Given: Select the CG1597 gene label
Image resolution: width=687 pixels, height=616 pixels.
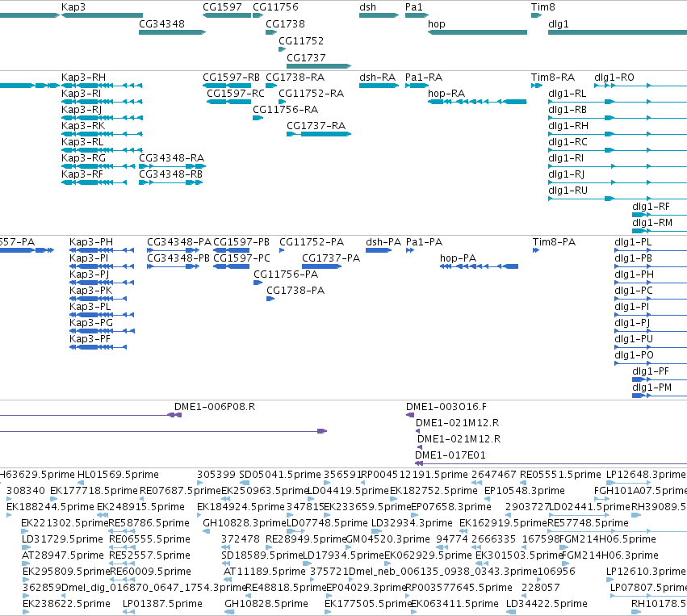Looking at the screenshot, I should [x=222, y=7].
